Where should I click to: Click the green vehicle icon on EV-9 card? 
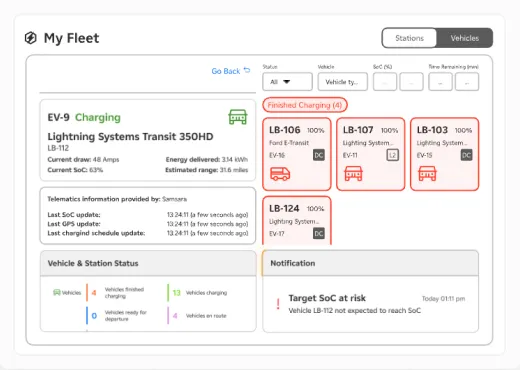(238, 117)
